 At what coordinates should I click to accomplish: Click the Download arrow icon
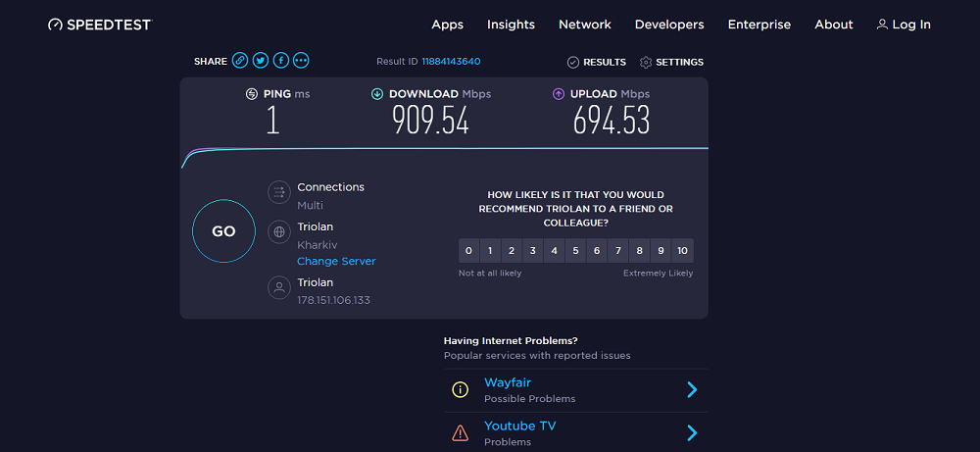coord(377,94)
